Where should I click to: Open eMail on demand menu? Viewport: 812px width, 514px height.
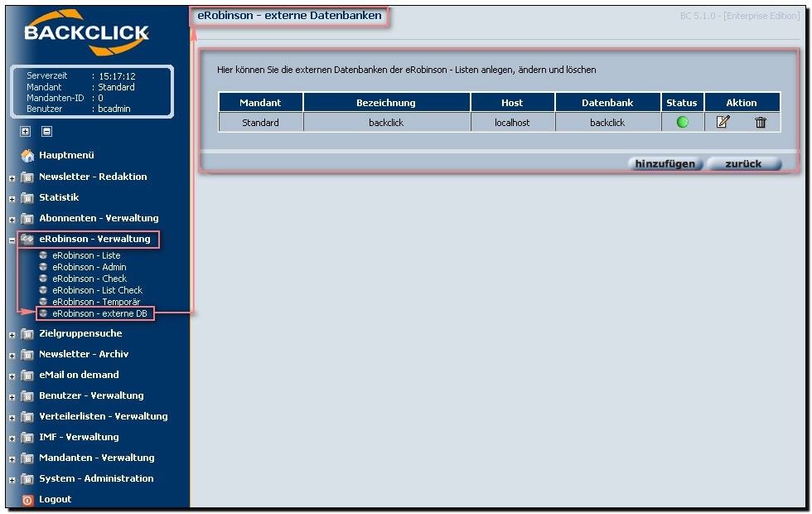(x=79, y=375)
